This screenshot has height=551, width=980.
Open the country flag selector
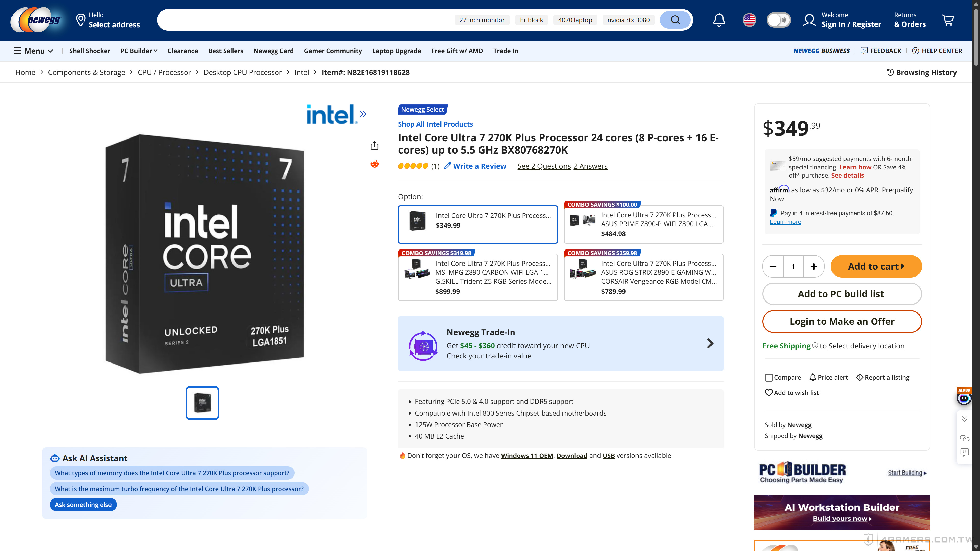tap(749, 20)
